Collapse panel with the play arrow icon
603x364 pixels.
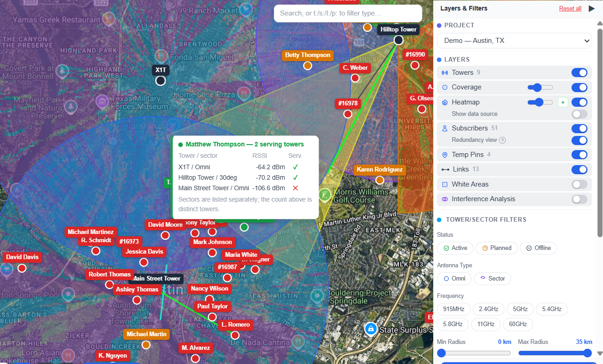click(x=592, y=8)
